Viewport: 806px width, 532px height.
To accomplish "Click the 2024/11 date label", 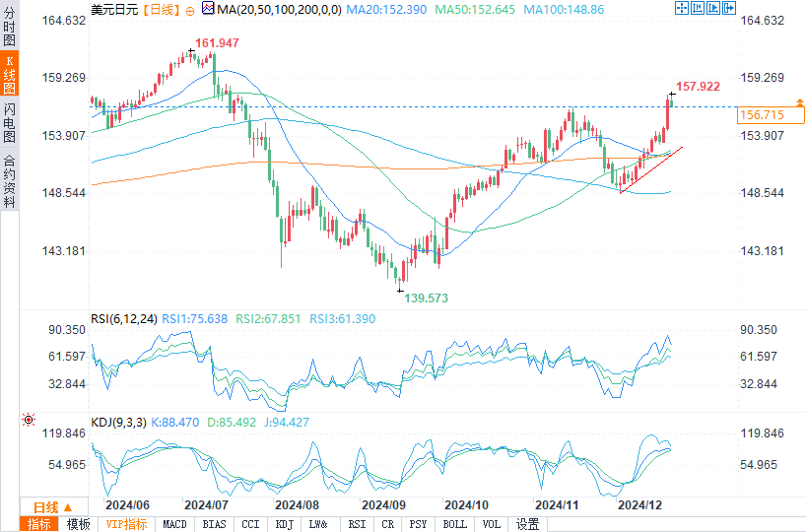I will coord(557,505).
